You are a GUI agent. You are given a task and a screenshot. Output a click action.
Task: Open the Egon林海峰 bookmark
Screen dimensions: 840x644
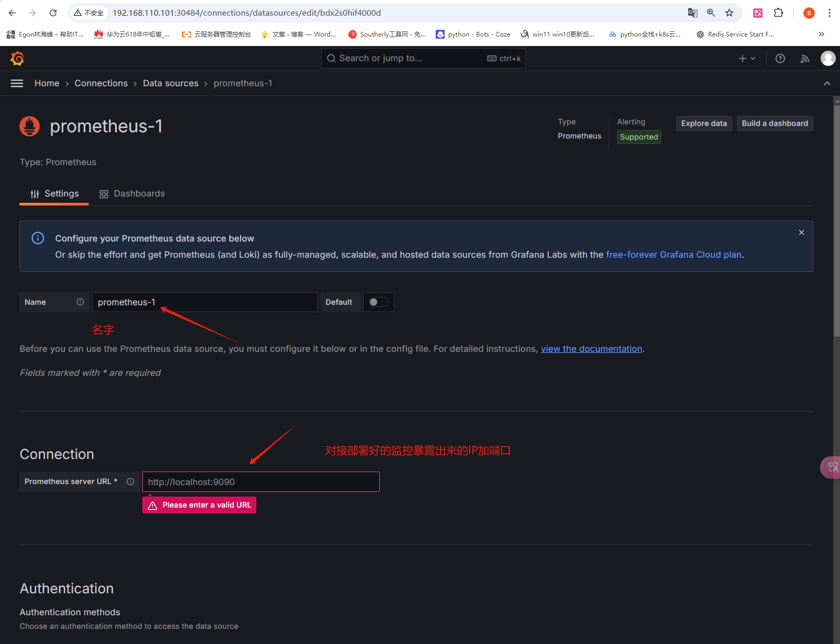45,34
